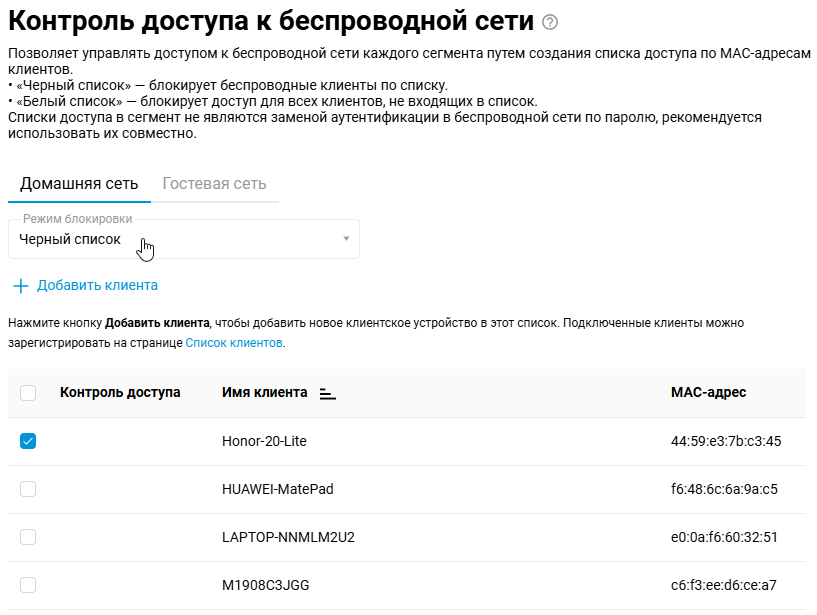Click the MAC-адрес column header

[708, 393]
